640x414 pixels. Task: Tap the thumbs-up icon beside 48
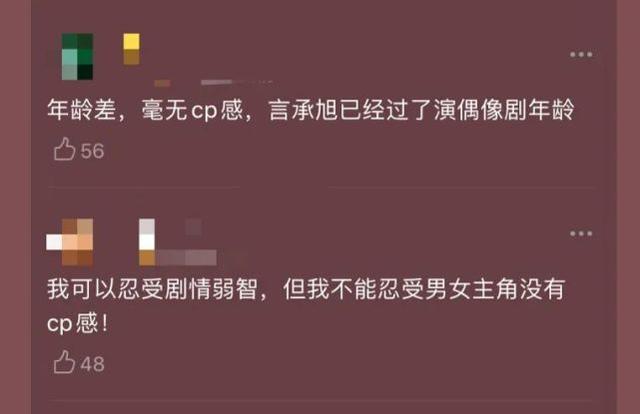click(64, 362)
